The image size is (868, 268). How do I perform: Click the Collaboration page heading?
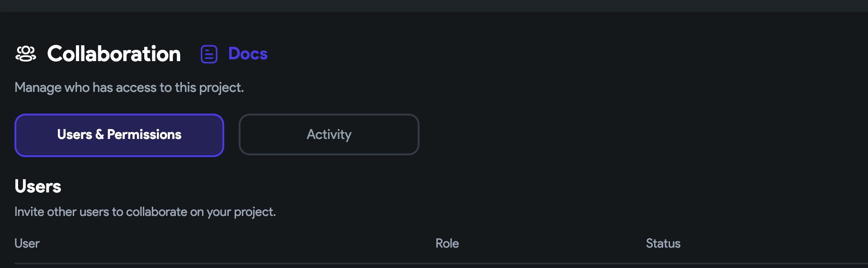114,54
